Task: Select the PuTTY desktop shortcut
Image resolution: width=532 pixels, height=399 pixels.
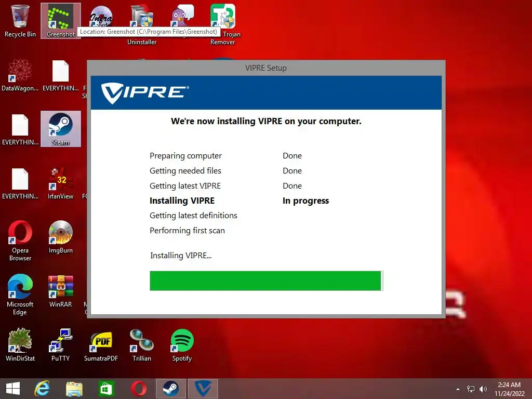Action: pos(61,345)
